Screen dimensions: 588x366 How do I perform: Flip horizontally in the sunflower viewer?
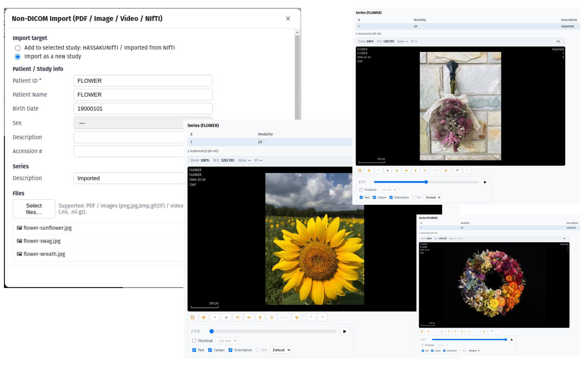(x=249, y=317)
